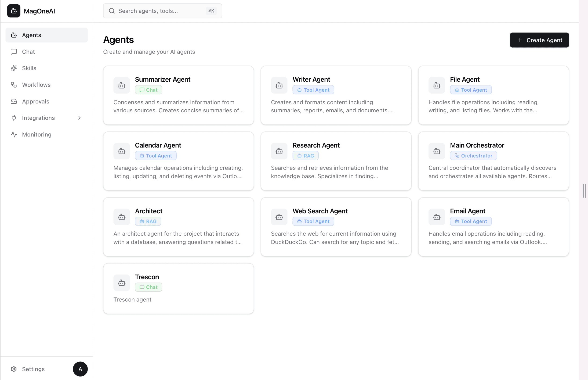Click the Main Orchestrator robot icon
The width and height of the screenshot is (588, 380).
tap(437, 151)
